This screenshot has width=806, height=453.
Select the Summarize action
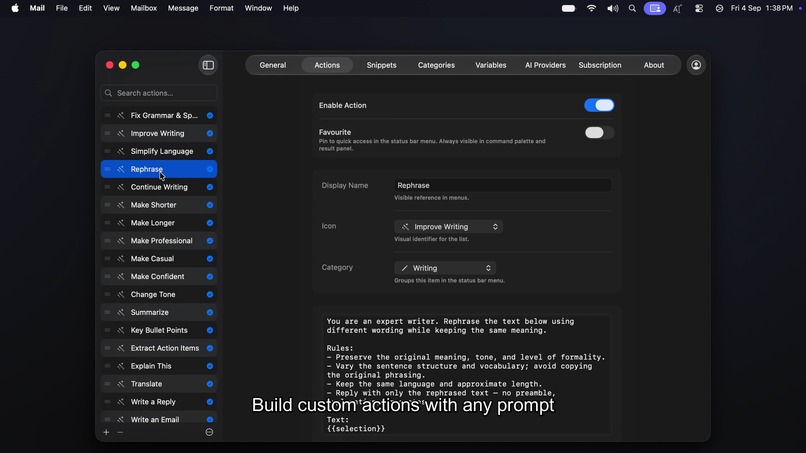coord(159,313)
